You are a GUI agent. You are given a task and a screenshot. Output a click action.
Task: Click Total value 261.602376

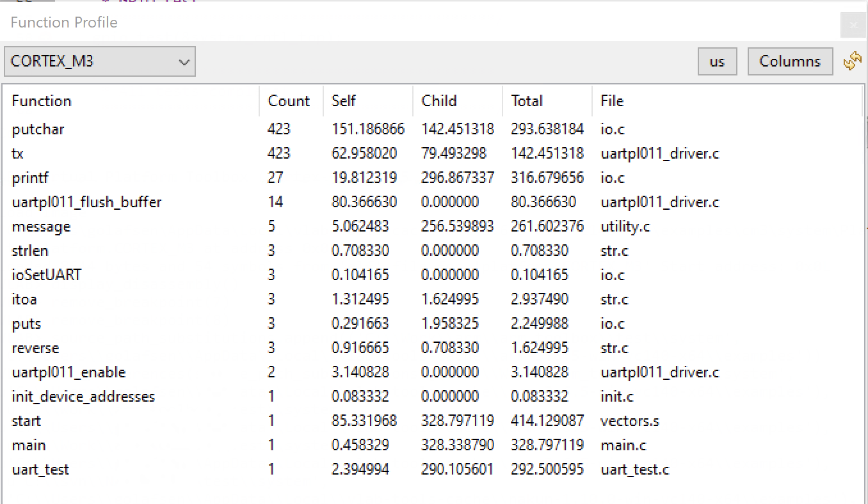point(547,226)
